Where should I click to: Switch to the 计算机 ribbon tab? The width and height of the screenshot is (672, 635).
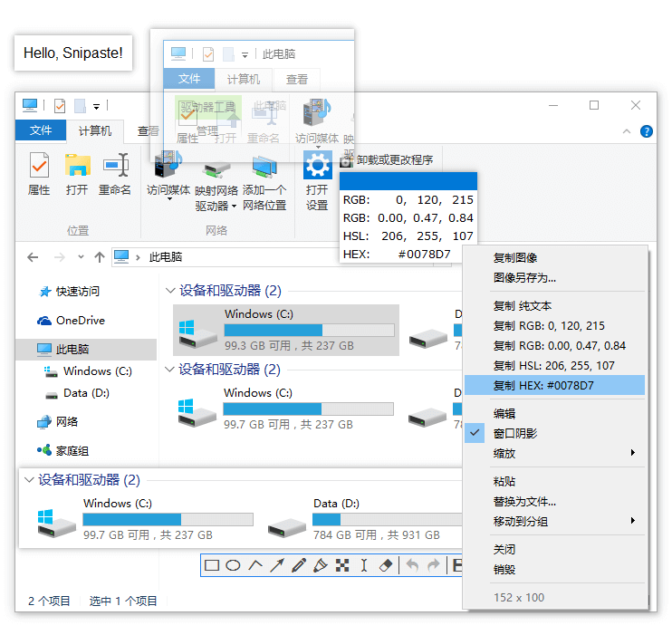(95, 130)
